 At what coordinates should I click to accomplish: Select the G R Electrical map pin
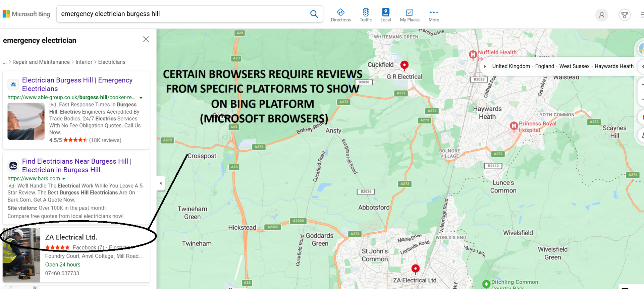coord(405,65)
